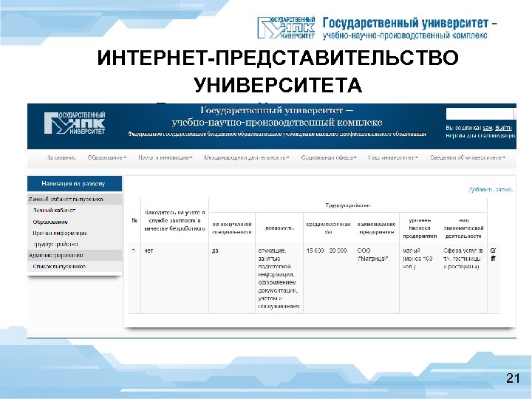Open 'Трудоустройство' in the sidebar
The image size is (532, 399).
point(55,245)
